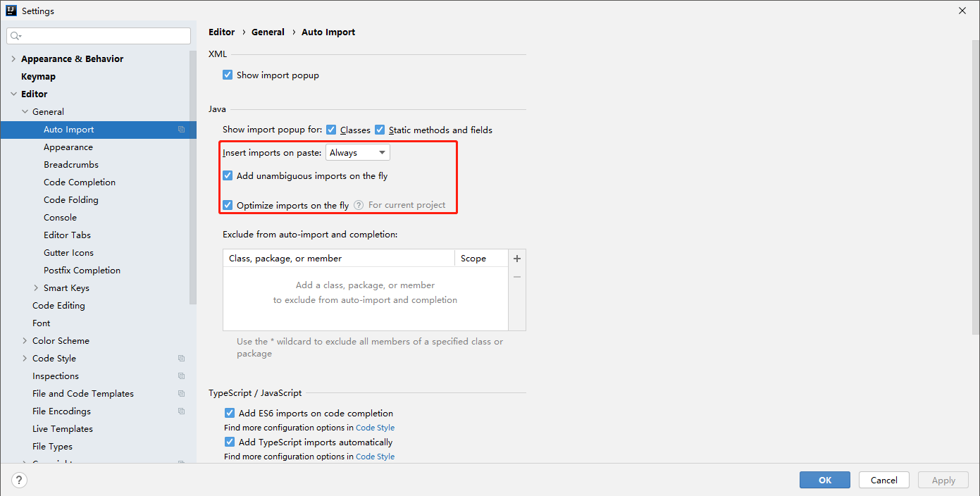Click the settings search field

click(x=99, y=36)
